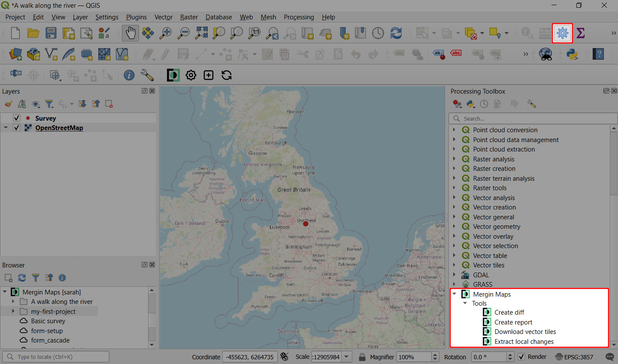Toggle the scale lock padlock

tap(362, 357)
